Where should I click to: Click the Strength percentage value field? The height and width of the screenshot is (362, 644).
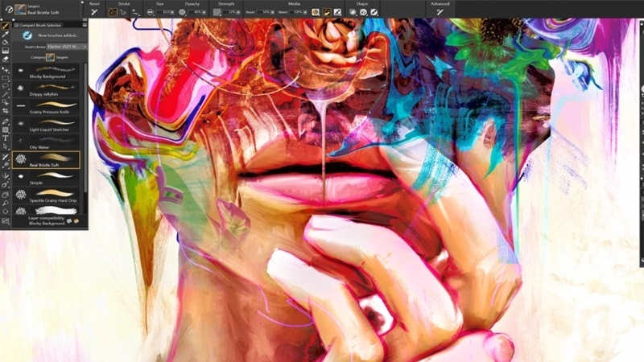click(231, 12)
